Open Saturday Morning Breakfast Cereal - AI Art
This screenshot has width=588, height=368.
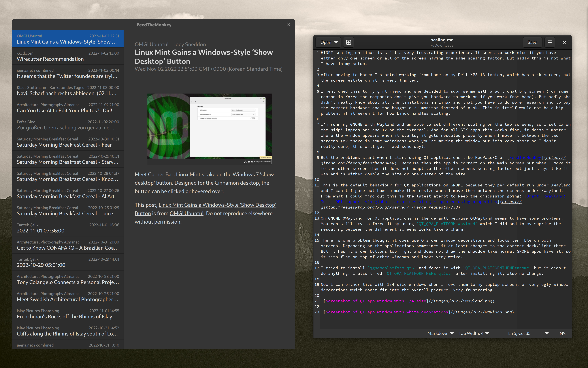[68, 194]
